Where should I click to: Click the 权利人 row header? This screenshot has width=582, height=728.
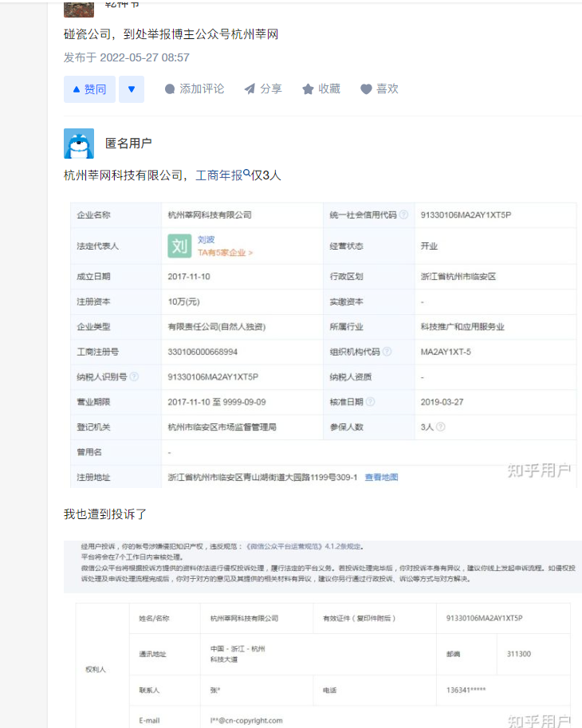(96, 669)
